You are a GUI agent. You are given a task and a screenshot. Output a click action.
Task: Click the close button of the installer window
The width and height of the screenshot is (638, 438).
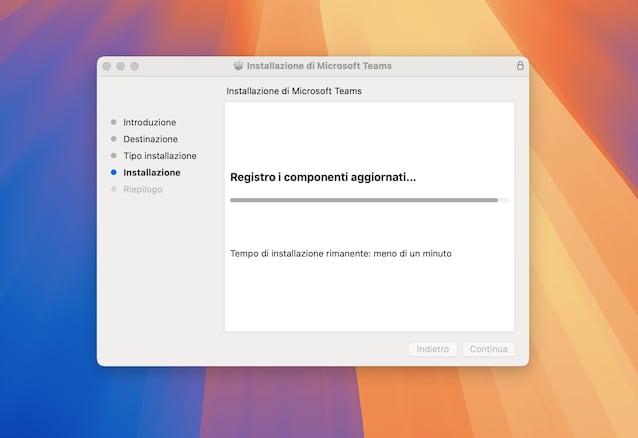(106, 66)
